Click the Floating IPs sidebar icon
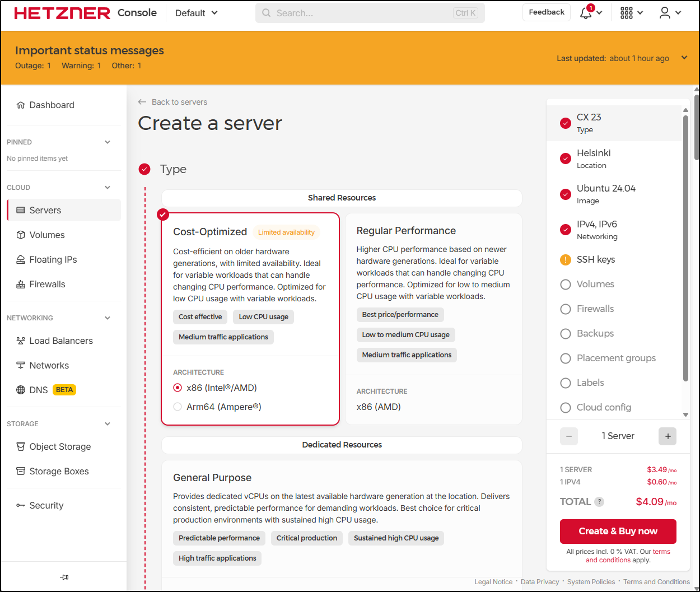 point(21,260)
